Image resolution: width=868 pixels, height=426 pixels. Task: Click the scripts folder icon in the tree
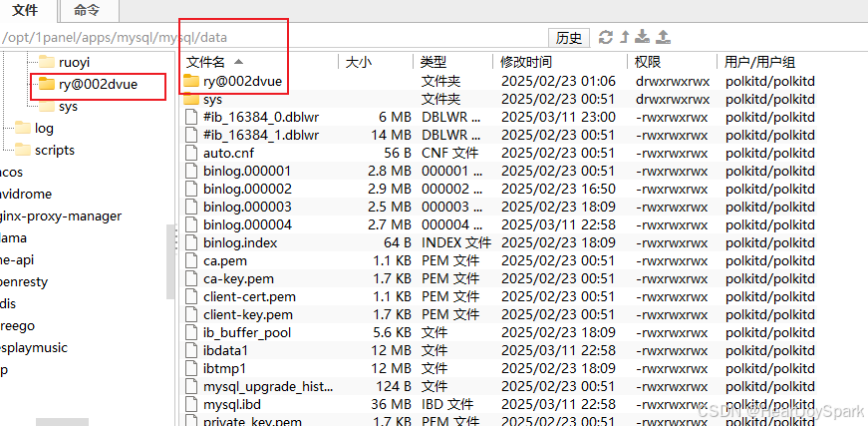(x=23, y=150)
